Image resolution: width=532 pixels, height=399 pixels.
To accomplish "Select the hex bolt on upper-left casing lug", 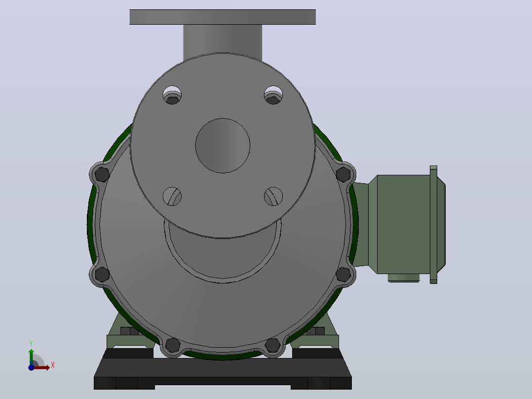I will coord(102,174).
